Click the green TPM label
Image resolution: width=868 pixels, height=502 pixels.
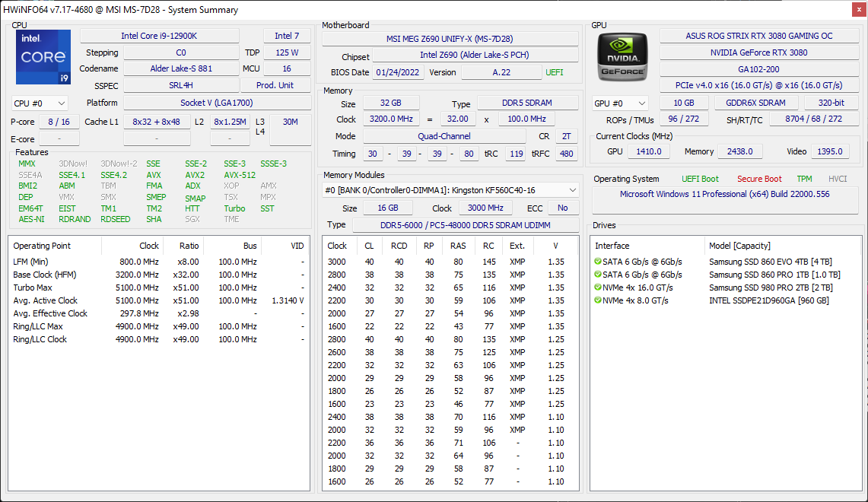click(x=804, y=179)
